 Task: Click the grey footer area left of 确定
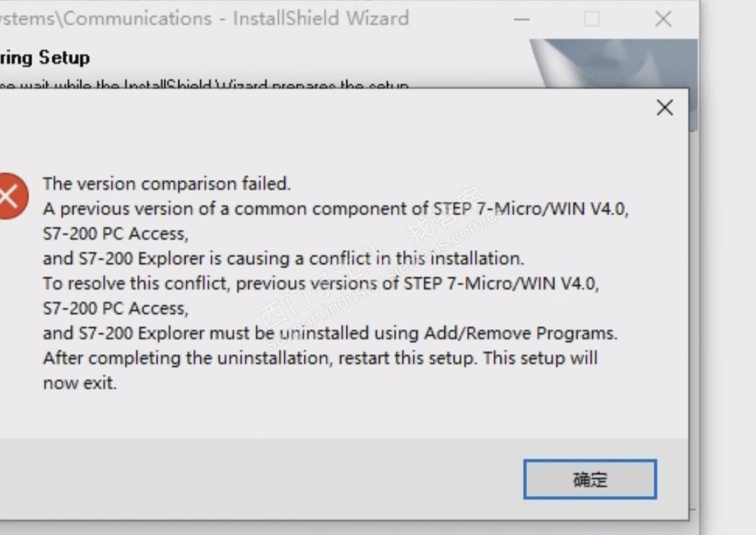(259, 480)
